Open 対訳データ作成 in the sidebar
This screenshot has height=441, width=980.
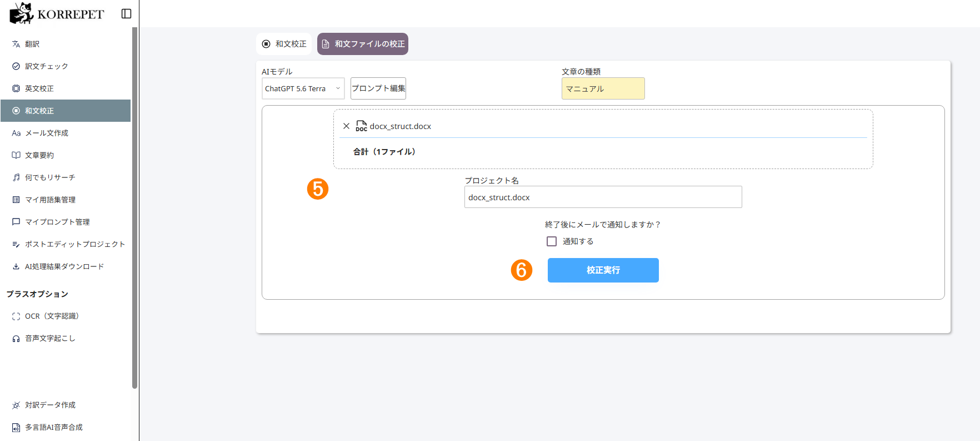[66, 405]
